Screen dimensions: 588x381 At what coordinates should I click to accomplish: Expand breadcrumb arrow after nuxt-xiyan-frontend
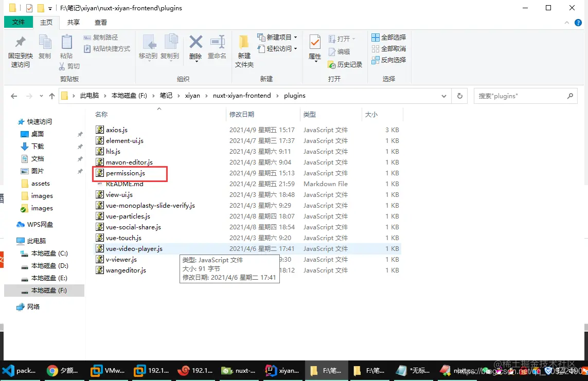click(x=277, y=96)
